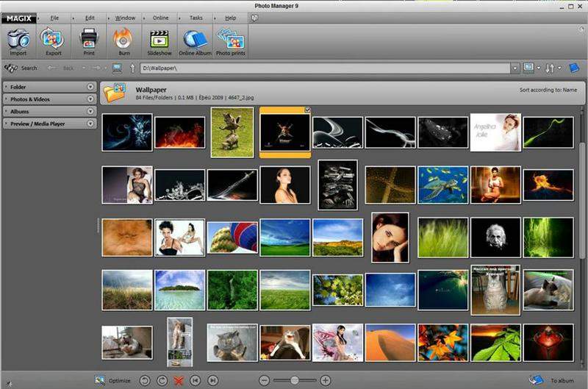Click the computer icon in navigation bar
The width and height of the screenshot is (588, 389).
point(117,68)
